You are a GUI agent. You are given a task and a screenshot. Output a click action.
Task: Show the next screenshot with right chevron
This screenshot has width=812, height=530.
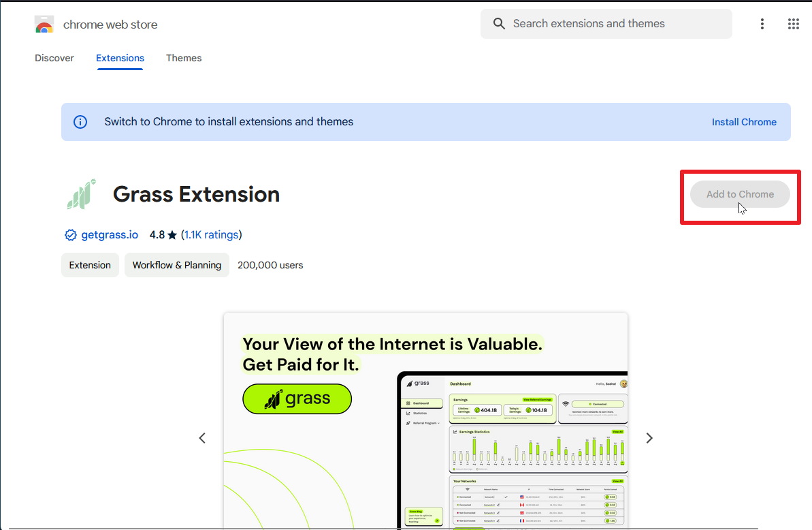649,438
